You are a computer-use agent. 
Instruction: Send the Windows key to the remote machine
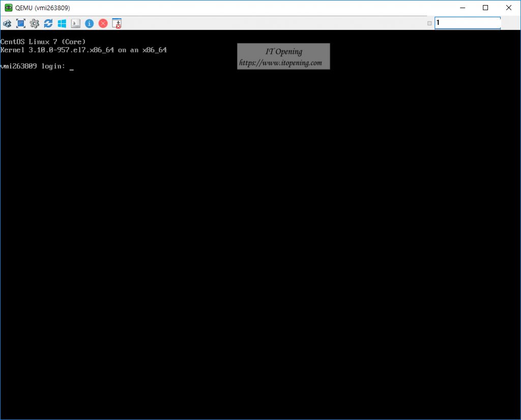[x=62, y=23]
